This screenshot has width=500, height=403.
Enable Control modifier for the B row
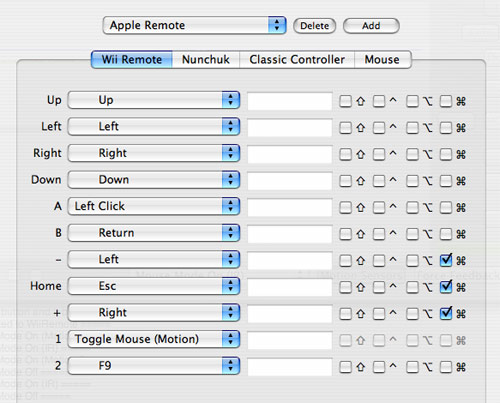click(379, 234)
